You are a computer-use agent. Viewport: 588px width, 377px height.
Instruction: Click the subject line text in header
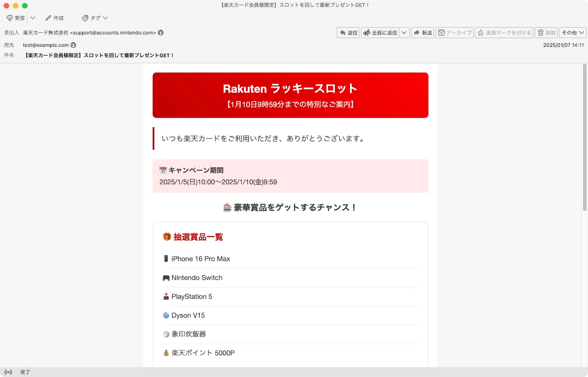(99, 55)
